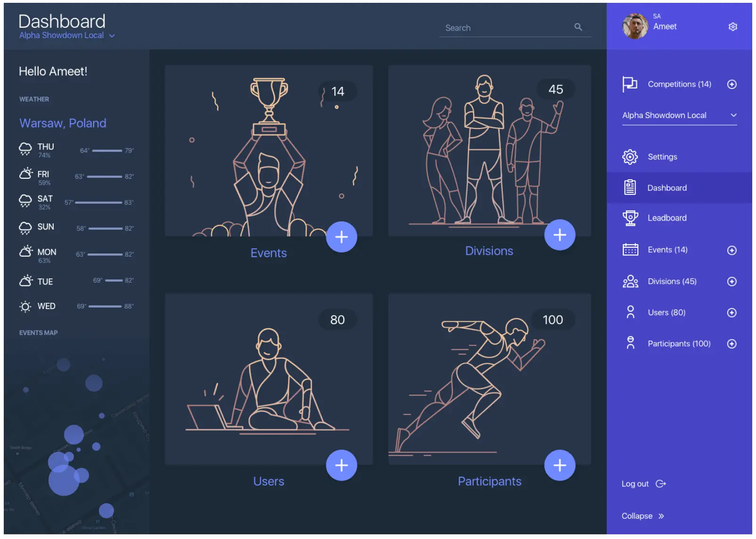Add a competition via sidebar plus icon
The image size is (756, 539).
tap(732, 84)
